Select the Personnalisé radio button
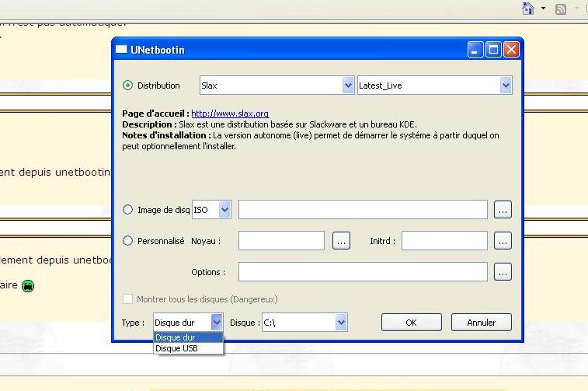 pyautogui.click(x=128, y=240)
